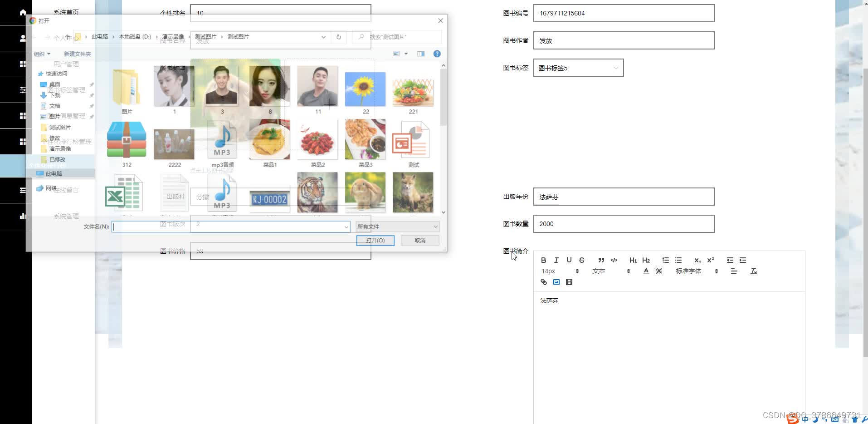The image size is (868, 424).
Task: Open the view mode options arrow
Action: point(406,54)
